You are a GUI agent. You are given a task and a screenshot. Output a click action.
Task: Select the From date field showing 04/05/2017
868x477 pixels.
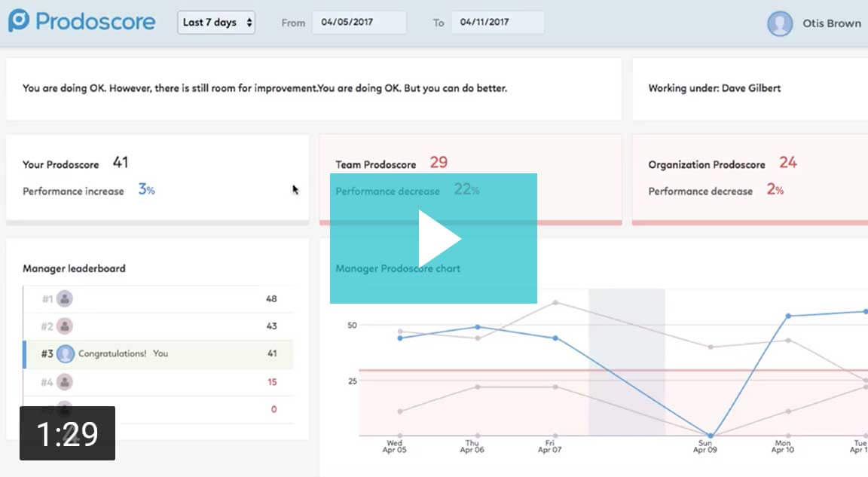pos(359,22)
